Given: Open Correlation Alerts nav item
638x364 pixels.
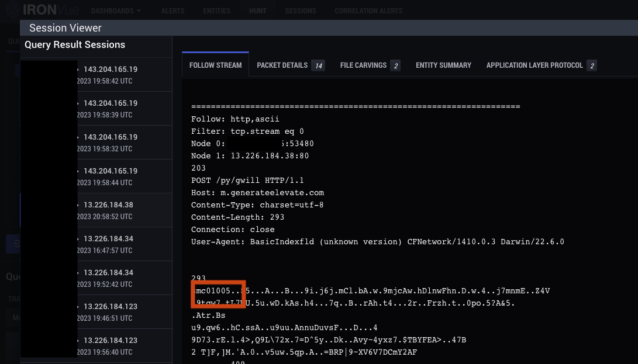Looking at the screenshot, I should pyautogui.click(x=368, y=11).
